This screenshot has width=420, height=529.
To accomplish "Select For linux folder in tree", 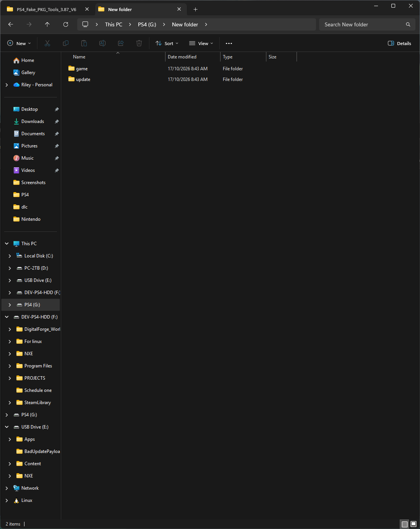I will [x=29, y=341].
